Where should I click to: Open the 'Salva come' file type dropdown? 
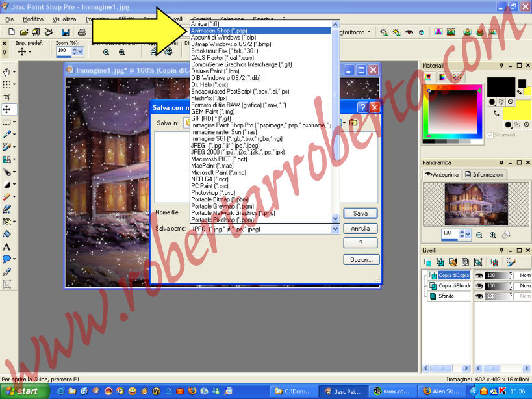tap(336, 229)
